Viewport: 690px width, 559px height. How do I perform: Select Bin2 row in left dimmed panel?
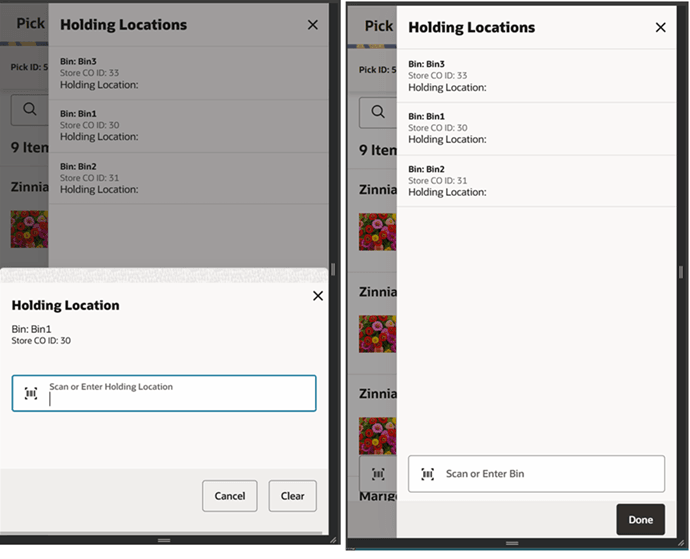[188, 178]
